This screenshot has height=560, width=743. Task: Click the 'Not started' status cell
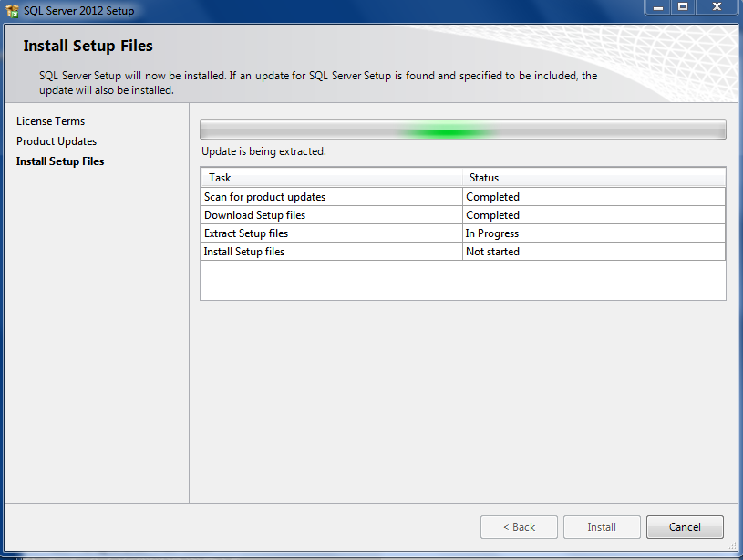click(594, 252)
